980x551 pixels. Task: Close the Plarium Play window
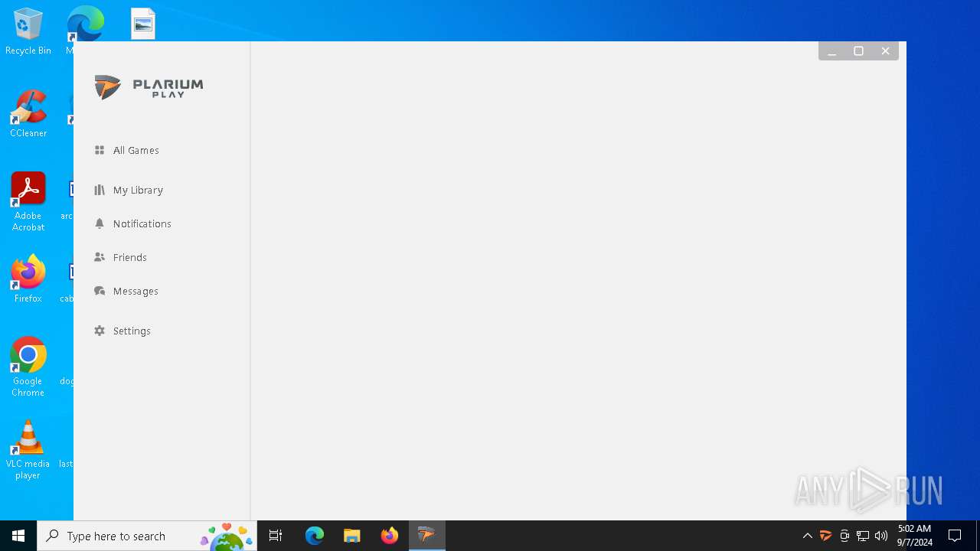(x=885, y=51)
